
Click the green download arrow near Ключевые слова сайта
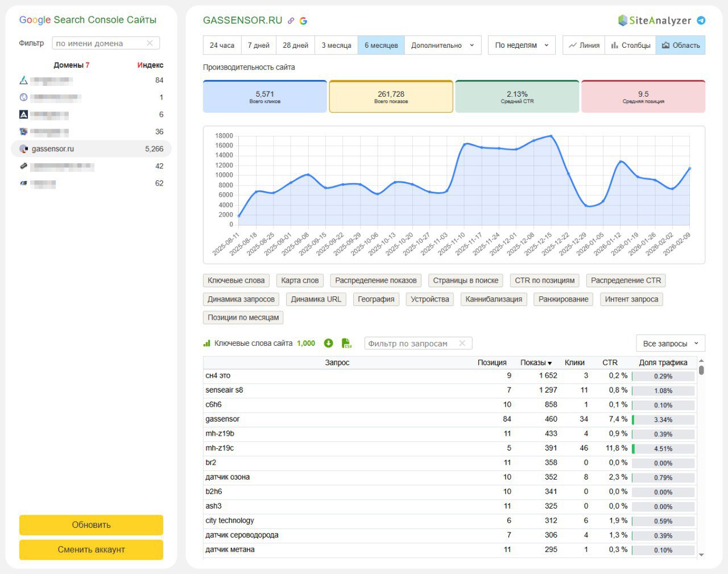[329, 343]
